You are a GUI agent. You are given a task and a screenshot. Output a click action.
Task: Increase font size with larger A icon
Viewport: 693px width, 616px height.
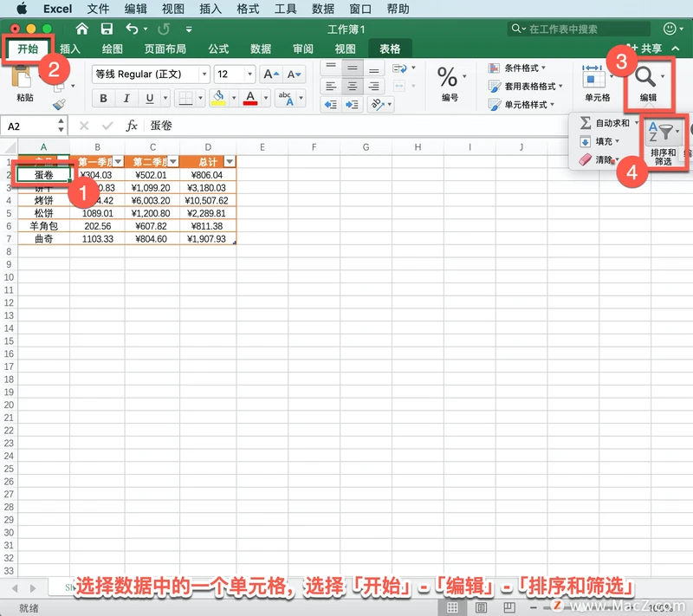tap(270, 75)
